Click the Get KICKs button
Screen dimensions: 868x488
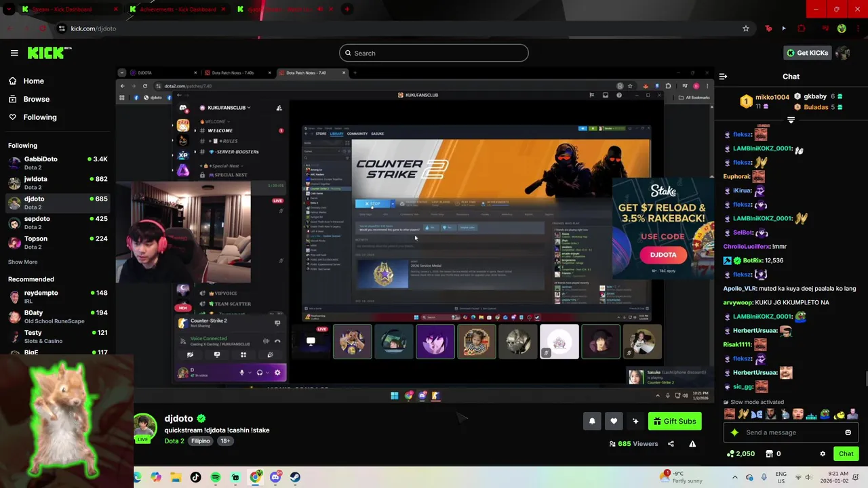pyautogui.click(x=808, y=53)
